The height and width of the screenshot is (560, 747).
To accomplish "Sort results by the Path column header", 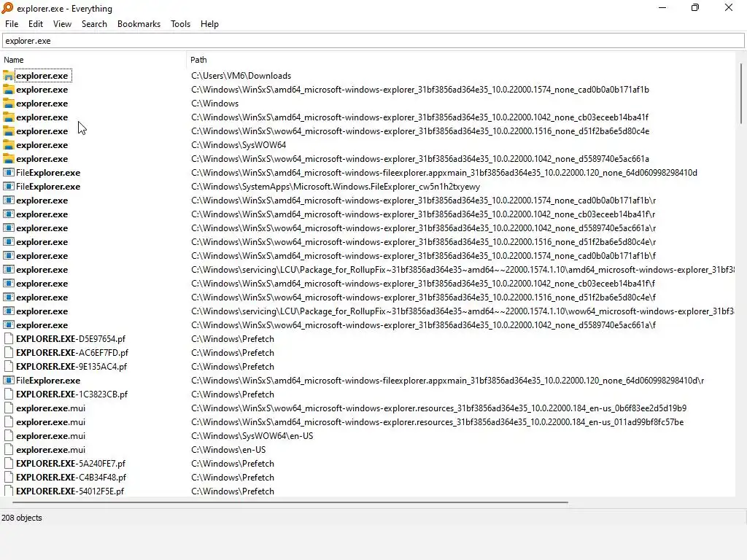I will click(x=461, y=60).
